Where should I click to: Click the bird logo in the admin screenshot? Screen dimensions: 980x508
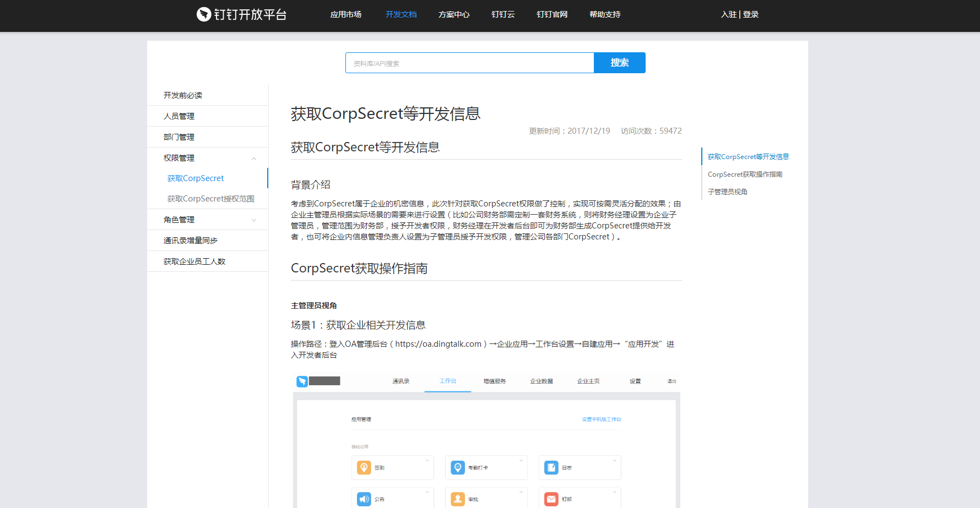(302, 381)
